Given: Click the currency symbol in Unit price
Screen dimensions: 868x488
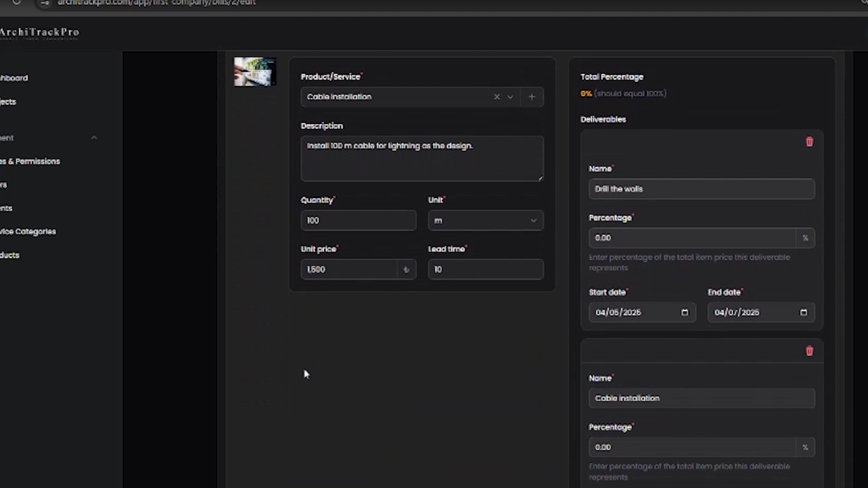Looking at the screenshot, I should [x=406, y=270].
